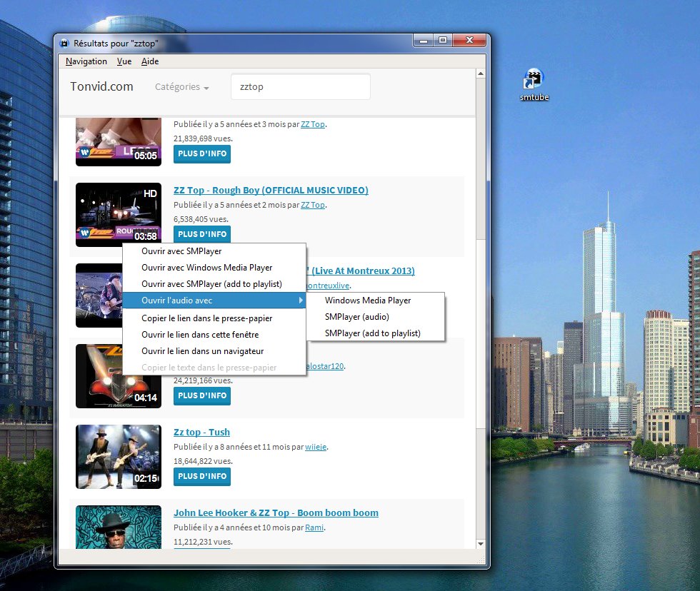Image resolution: width=700 pixels, height=591 pixels.
Task: Open Live At Montreux 2013 video link
Action: point(361,271)
